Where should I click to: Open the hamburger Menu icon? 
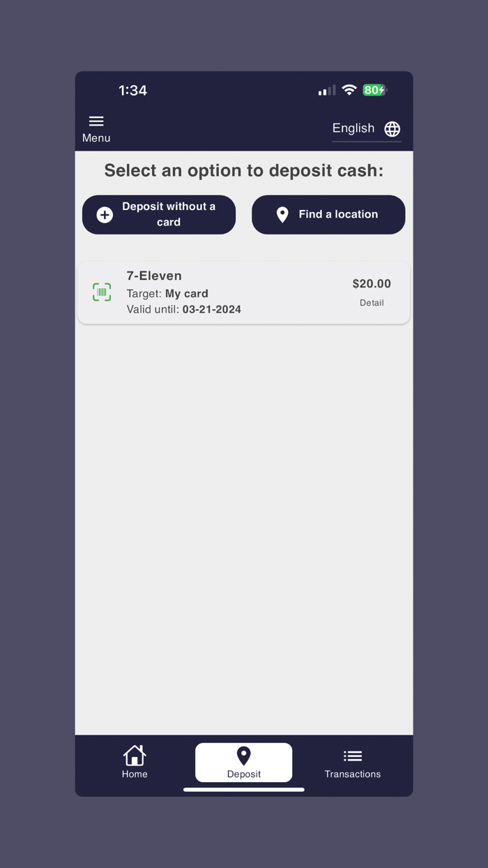tap(96, 121)
